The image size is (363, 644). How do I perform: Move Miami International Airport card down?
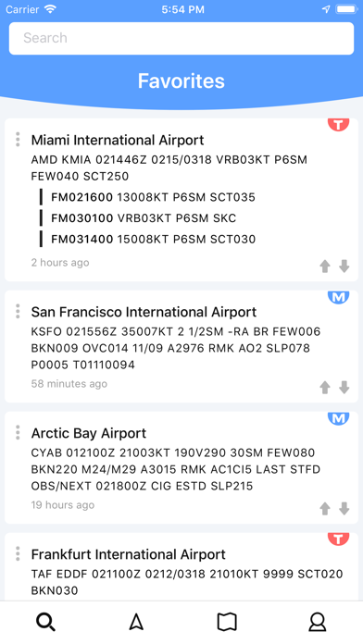pyautogui.click(x=344, y=266)
